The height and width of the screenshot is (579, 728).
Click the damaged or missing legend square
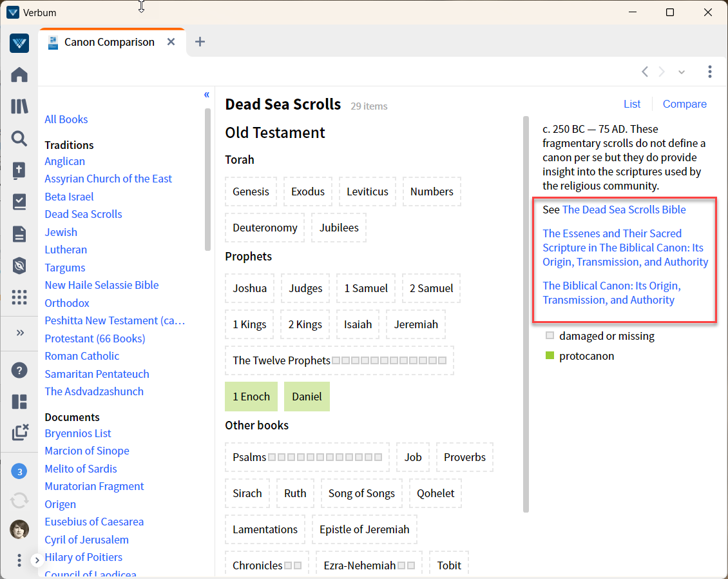pos(550,335)
